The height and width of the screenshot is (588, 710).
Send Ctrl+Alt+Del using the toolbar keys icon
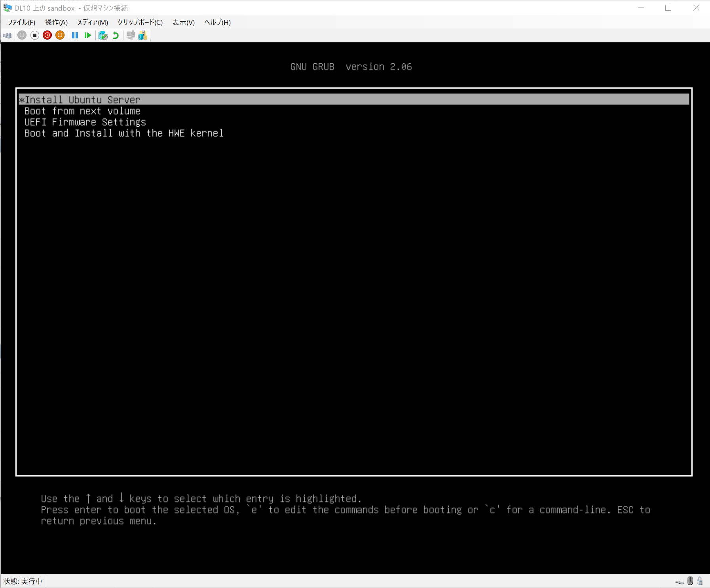[7, 36]
